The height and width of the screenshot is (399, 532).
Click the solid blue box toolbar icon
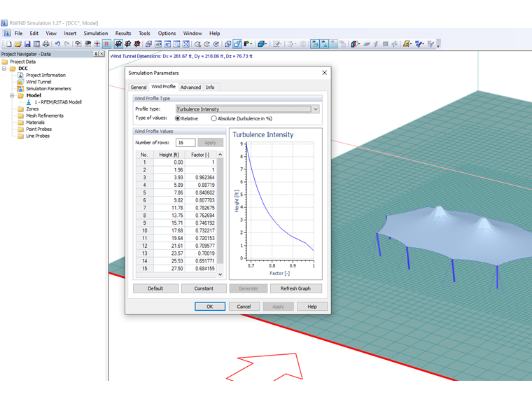261,44
